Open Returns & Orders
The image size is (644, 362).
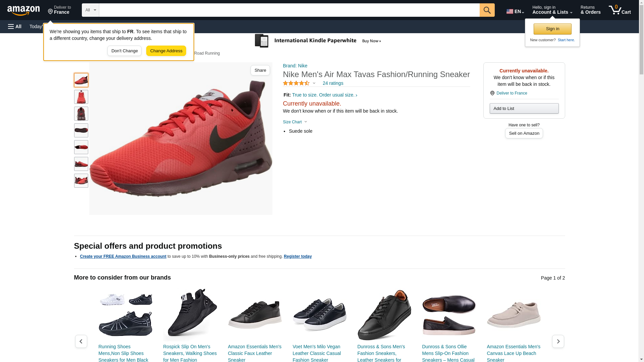590,10
